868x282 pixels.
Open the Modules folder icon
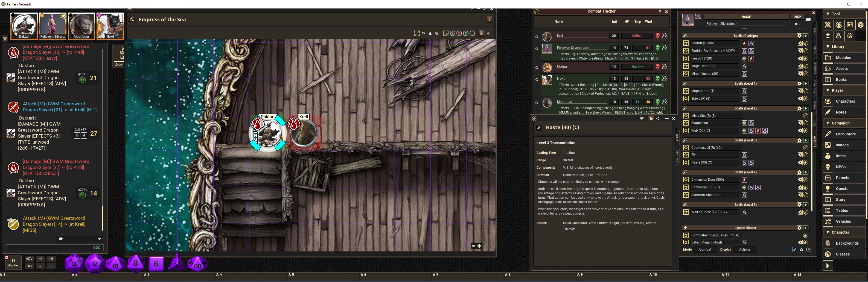tap(828, 58)
